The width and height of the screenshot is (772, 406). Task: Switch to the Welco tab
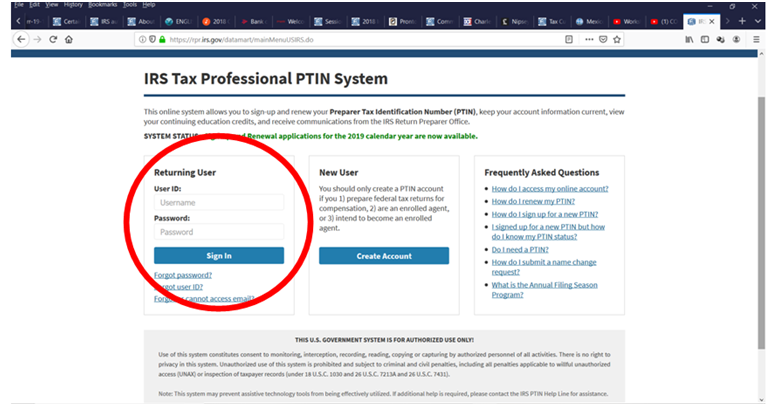(291, 22)
